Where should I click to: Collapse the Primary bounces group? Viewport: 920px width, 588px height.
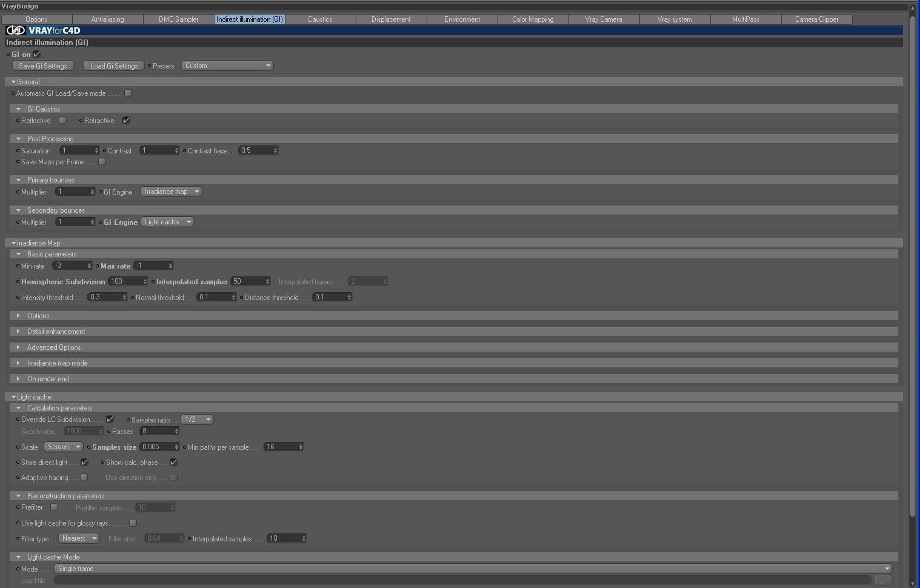[x=19, y=180]
